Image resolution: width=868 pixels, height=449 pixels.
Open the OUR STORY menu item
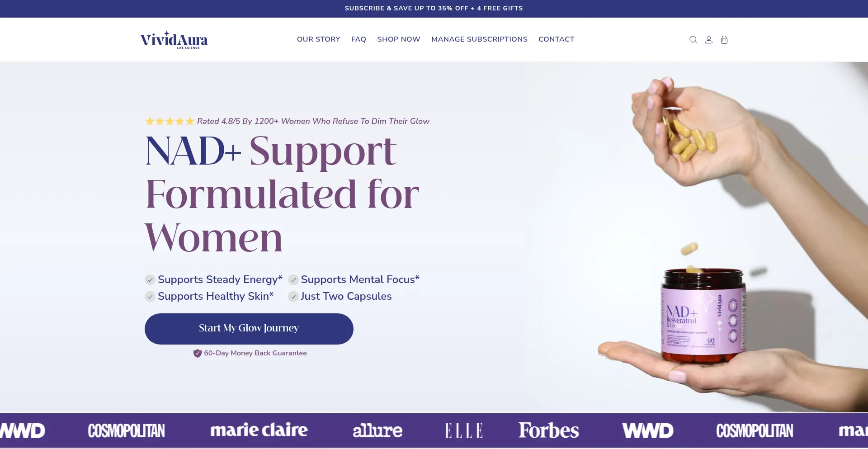tap(318, 39)
